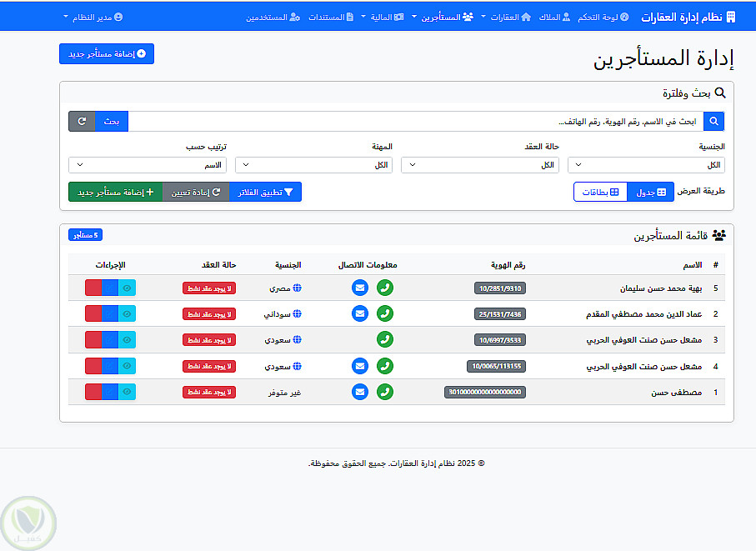
Task: Click تطبيق الفلاتر apply filters button
Action: [x=265, y=192]
